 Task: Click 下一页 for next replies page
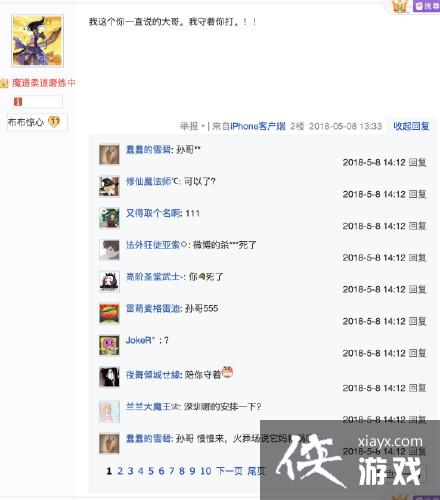(x=229, y=471)
